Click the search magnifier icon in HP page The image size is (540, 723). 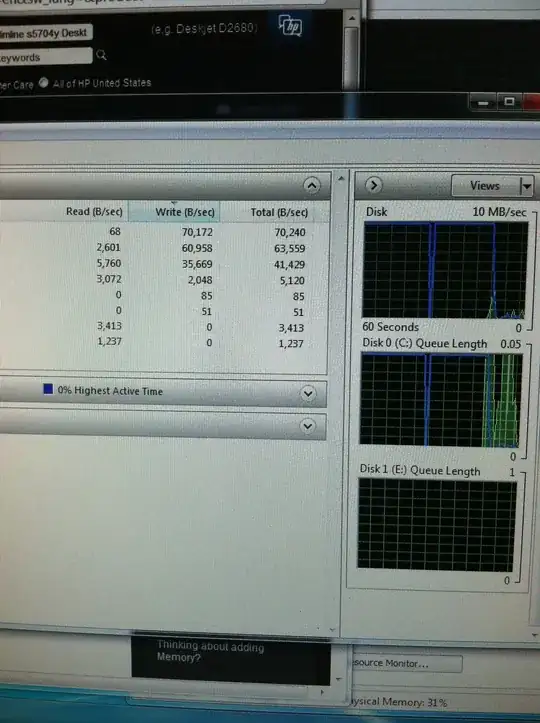point(101,55)
